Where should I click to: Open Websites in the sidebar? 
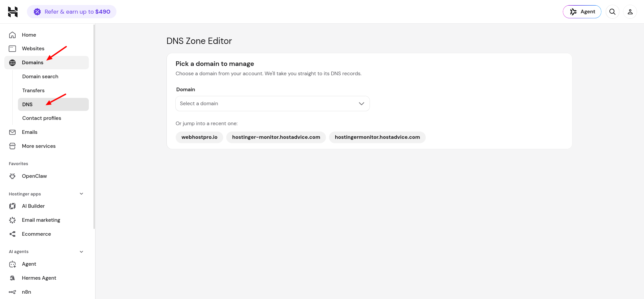(x=47, y=49)
